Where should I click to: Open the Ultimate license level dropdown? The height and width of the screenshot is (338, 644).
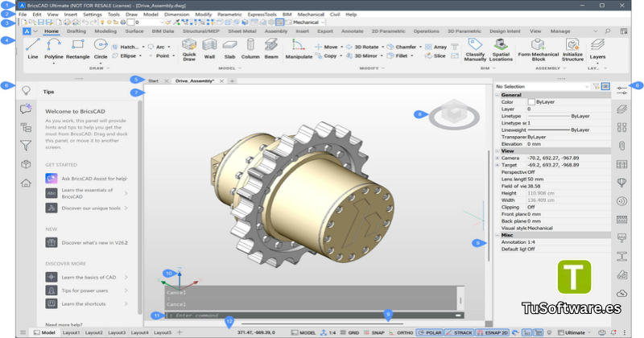pos(574,332)
